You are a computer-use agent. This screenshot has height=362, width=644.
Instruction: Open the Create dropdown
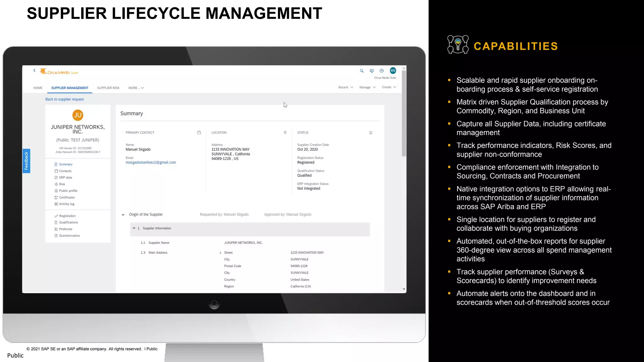click(x=389, y=87)
